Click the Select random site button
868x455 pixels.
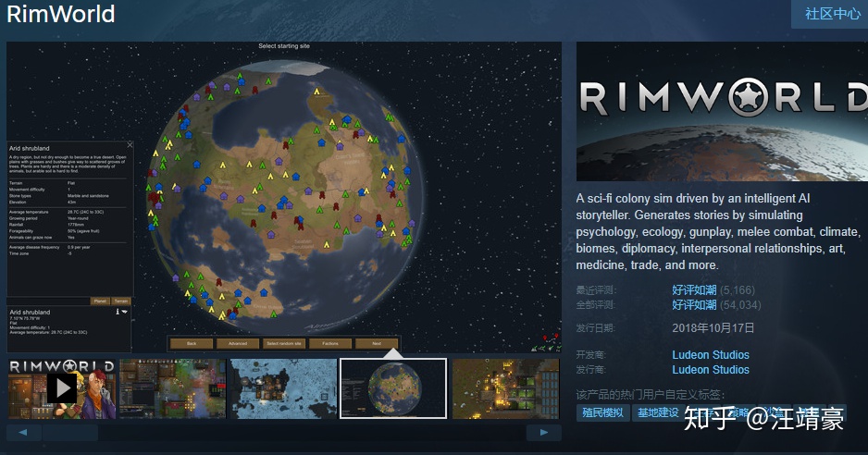click(284, 343)
